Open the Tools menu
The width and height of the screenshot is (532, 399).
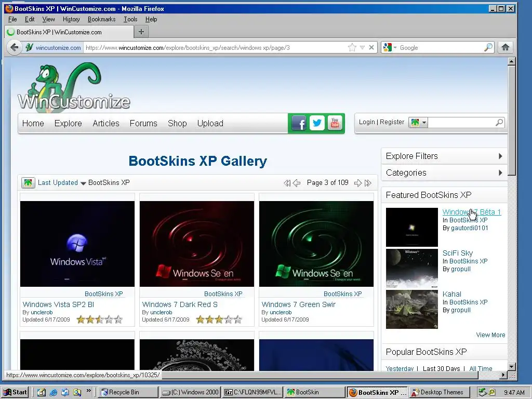tap(130, 19)
